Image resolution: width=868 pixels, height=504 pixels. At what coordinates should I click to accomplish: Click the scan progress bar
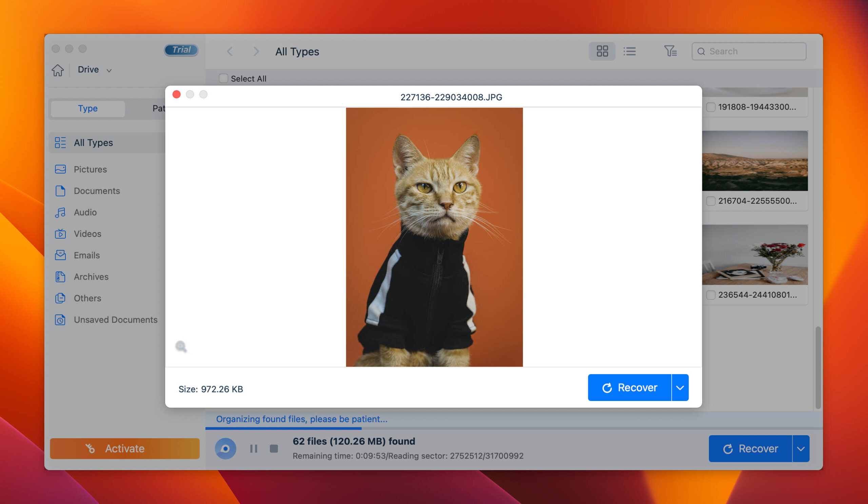coord(514,429)
